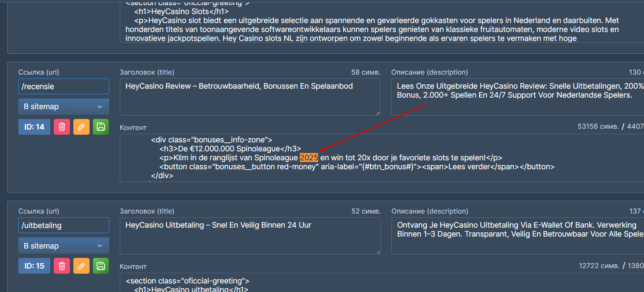Click the HeyCasino Uitbetaling title text area
The width and height of the screenshot is (644, 292).
point(250,236)
